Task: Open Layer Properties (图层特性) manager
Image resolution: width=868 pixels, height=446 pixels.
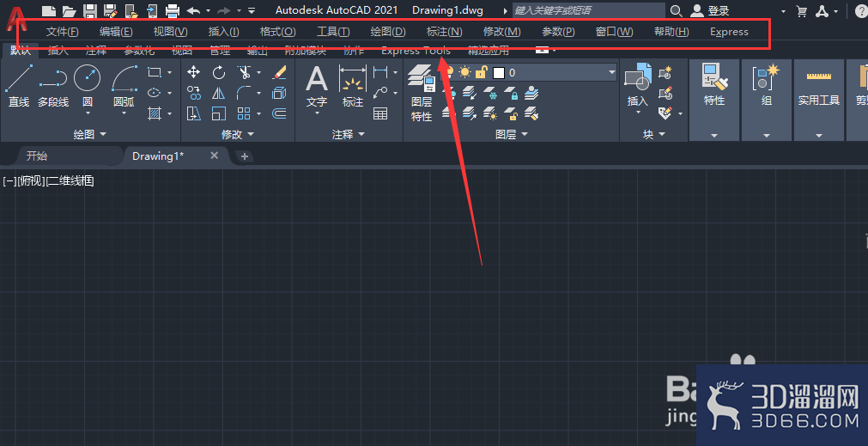Action: [422, 93]
